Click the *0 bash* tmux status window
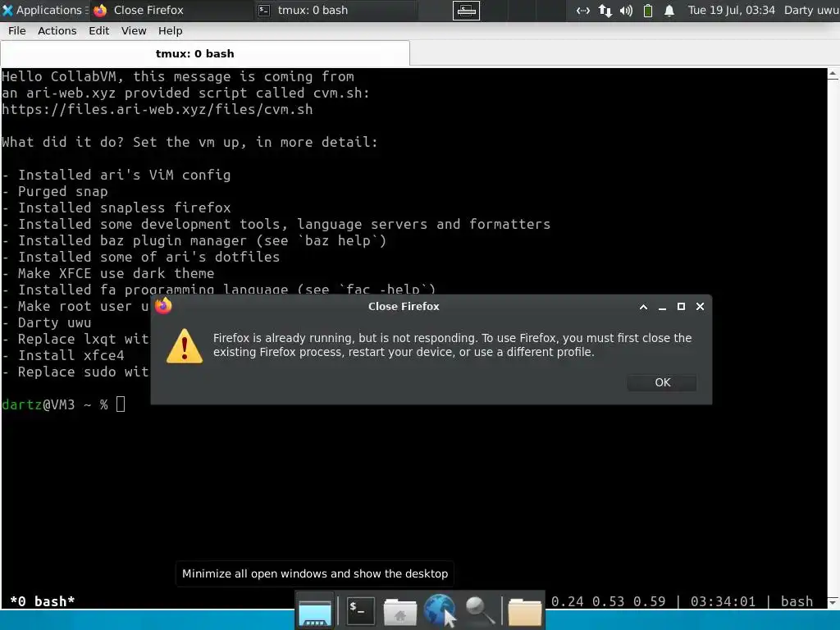 pos(43,601)
